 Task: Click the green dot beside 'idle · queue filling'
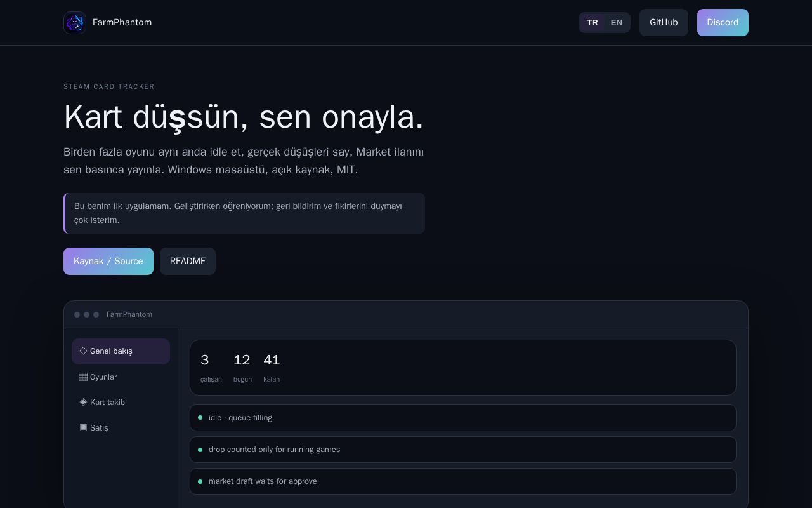tap(200, 418)
